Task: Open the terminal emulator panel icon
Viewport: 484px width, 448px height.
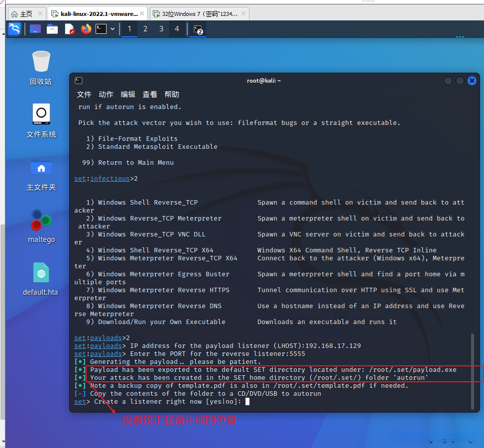Action: click(x=101, y=29)
